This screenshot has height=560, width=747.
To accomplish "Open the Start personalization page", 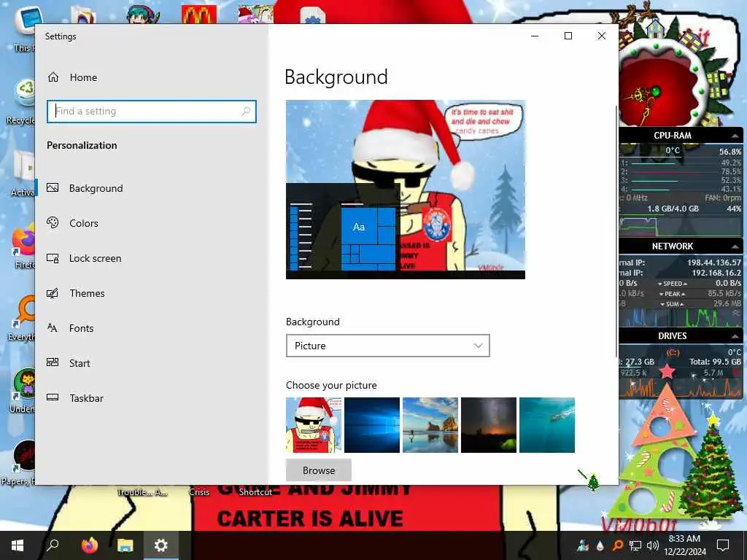I will [80, 363].
